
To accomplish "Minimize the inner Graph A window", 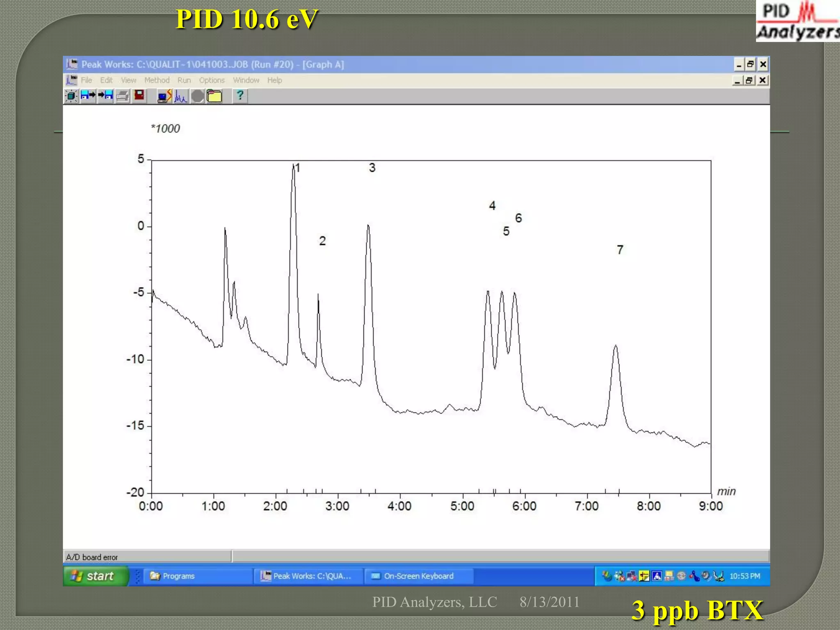I will [x=737, y=80].
